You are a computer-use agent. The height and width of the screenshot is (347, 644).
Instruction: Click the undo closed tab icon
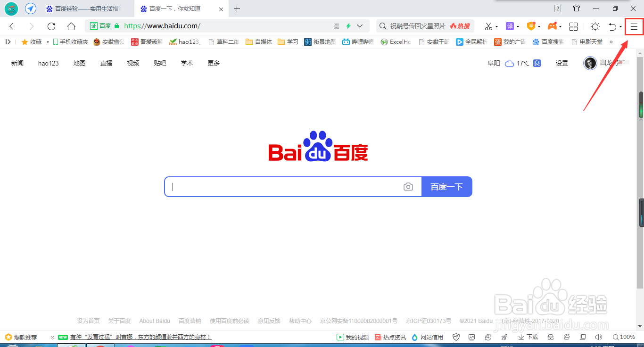click(x=612, y=27)
